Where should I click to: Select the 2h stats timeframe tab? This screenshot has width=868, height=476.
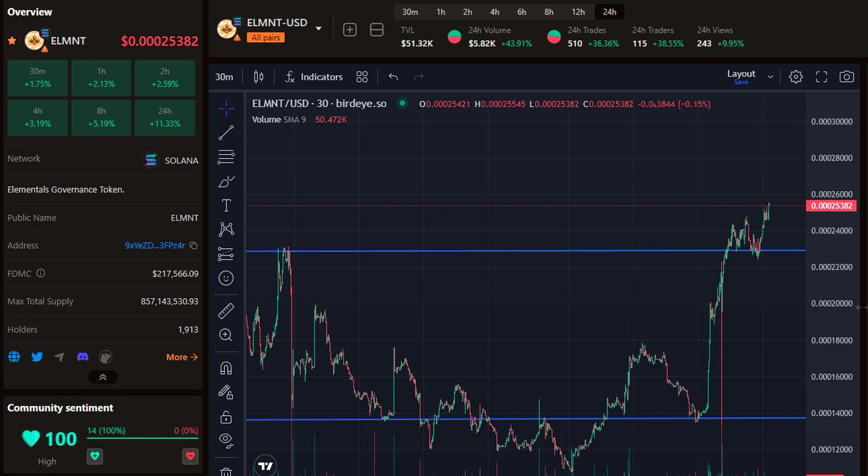tap(467, 12)
